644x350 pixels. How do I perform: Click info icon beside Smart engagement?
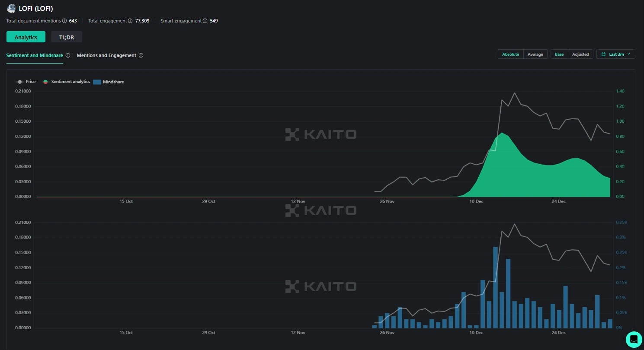205,21
